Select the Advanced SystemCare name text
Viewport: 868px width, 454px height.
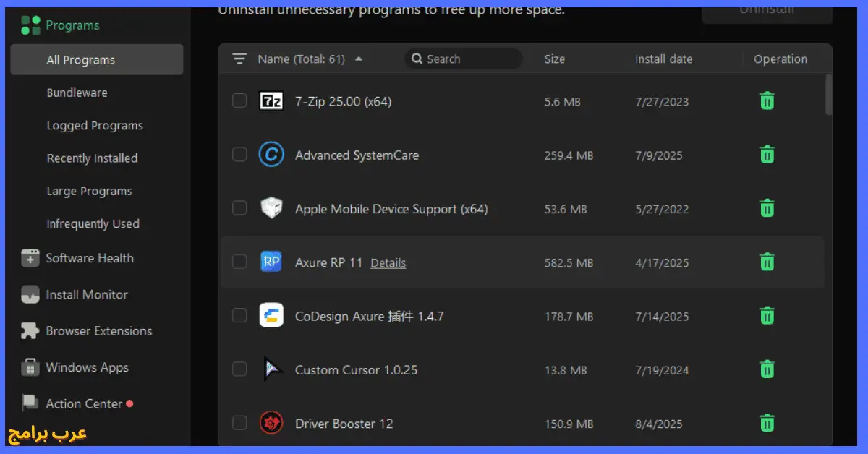point(357,155)
